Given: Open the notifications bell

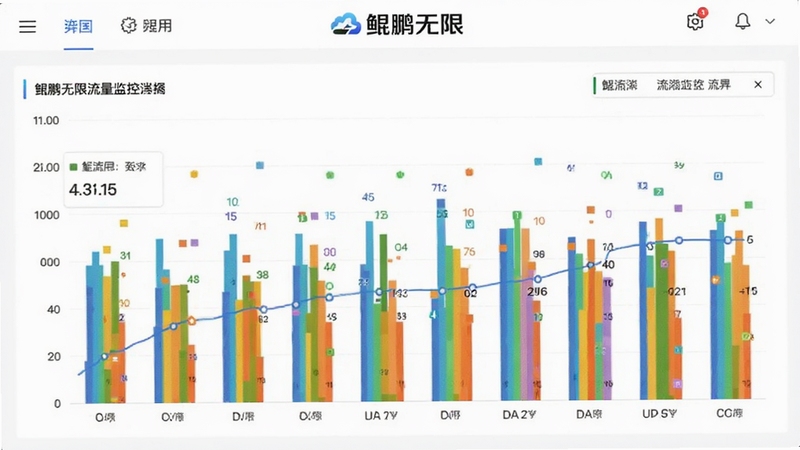Looking at the screenshot, I should 742,21.
